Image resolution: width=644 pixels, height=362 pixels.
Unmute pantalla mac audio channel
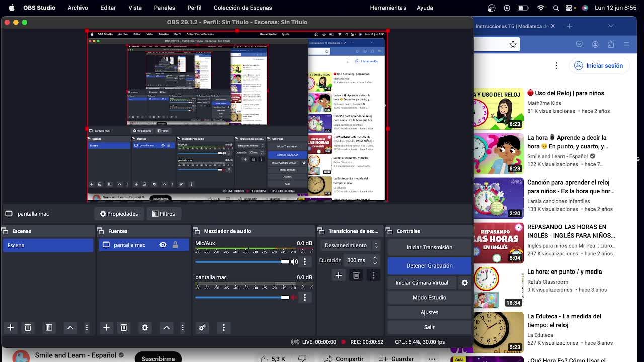click(294, 297)
